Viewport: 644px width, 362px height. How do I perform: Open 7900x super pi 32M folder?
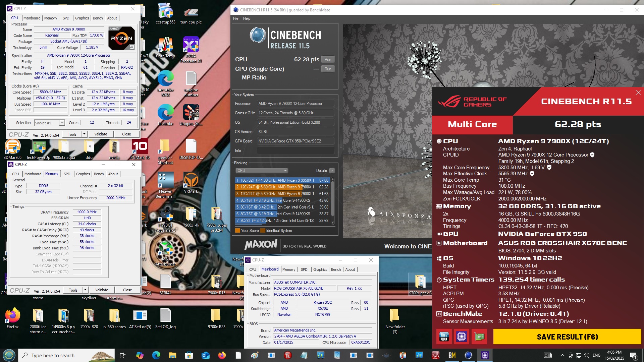pos(216,220)
